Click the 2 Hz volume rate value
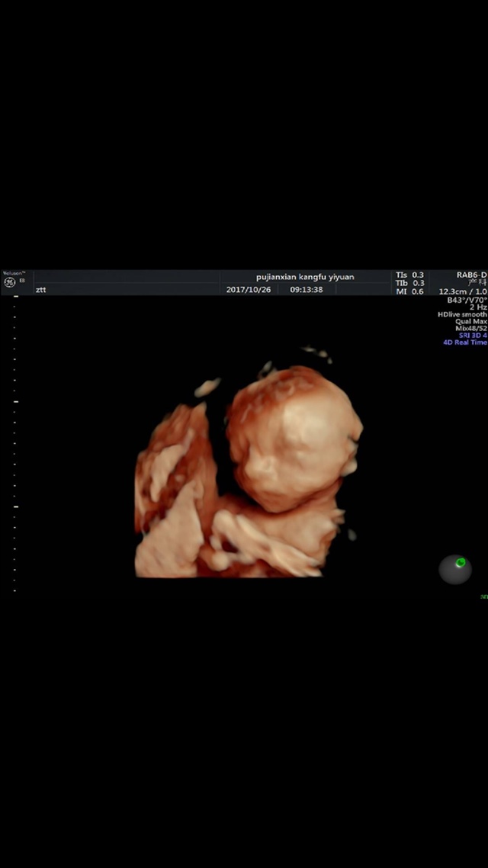 [x=477, y=307]
